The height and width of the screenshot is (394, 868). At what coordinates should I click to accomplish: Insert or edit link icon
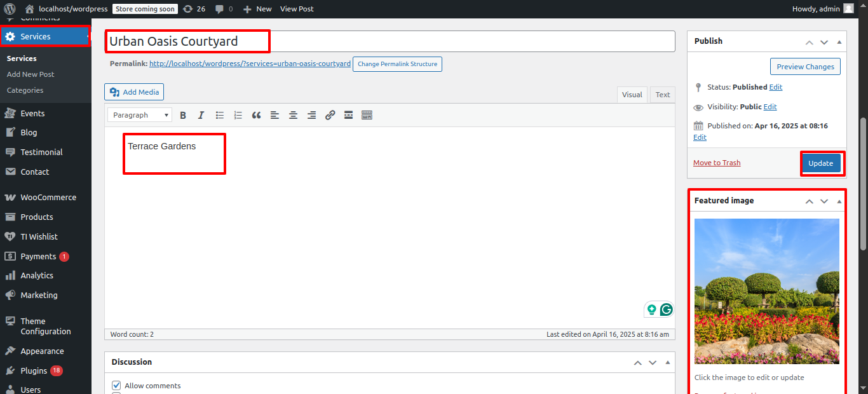[330, 115]
